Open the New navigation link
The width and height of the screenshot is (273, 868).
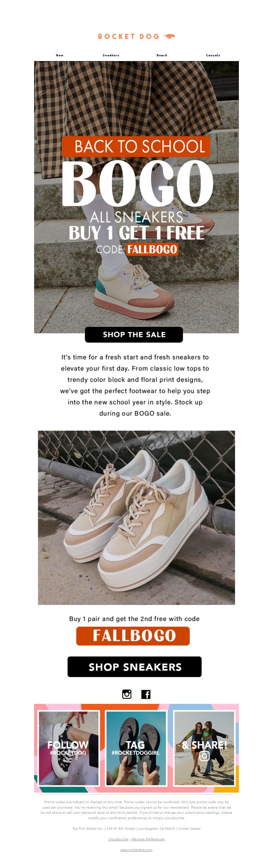60,55
